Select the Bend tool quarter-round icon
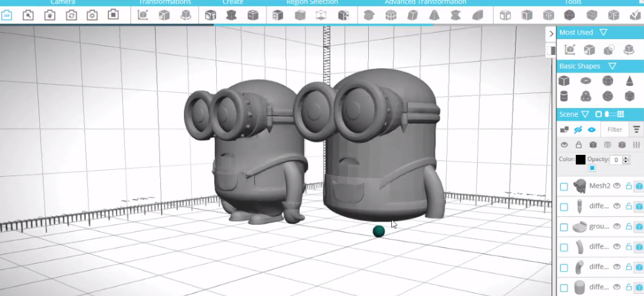644x296 pixels. click(477, 15)
